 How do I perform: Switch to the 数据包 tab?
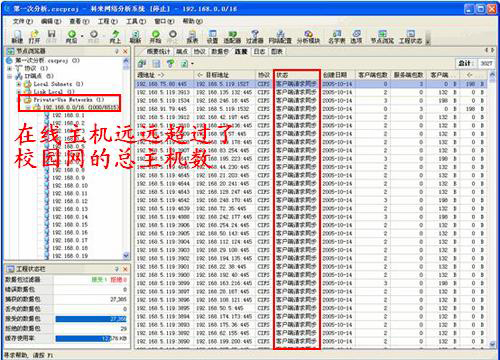220,52
